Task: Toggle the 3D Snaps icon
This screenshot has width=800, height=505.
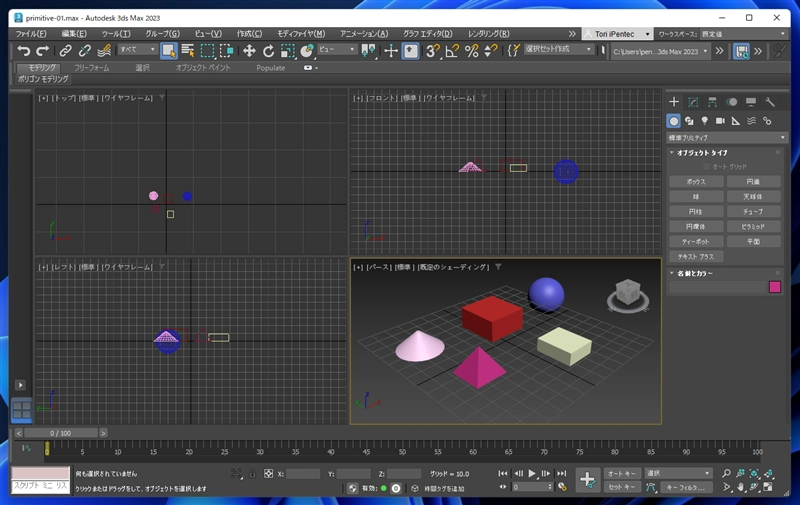Action: coord(433,50)
